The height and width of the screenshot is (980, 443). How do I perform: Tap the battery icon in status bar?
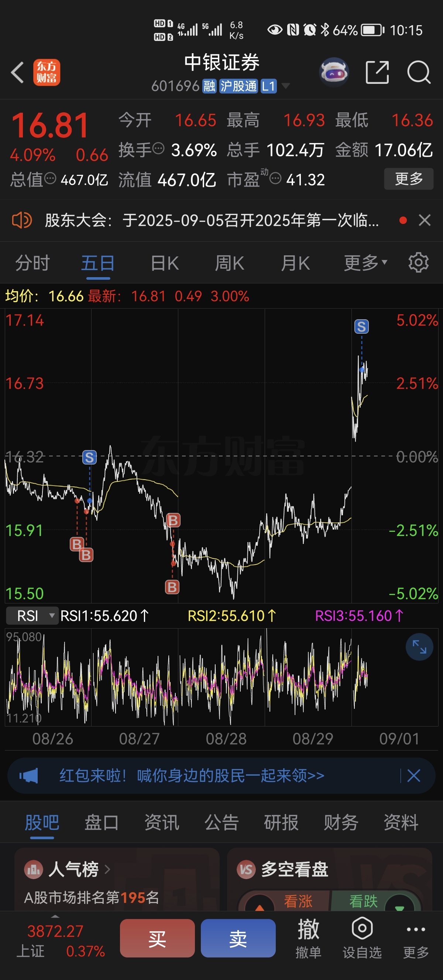pos(373,30)
